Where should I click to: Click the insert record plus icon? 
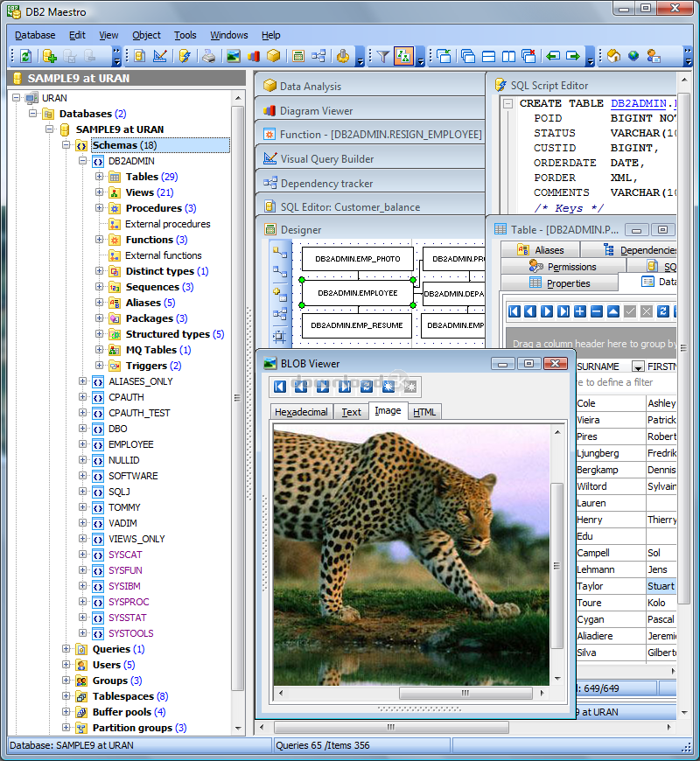click(x=579, y=311)
